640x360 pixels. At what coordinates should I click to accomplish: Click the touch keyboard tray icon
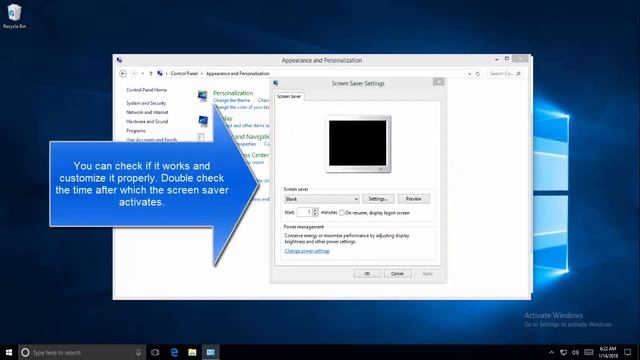click(589, 352)
